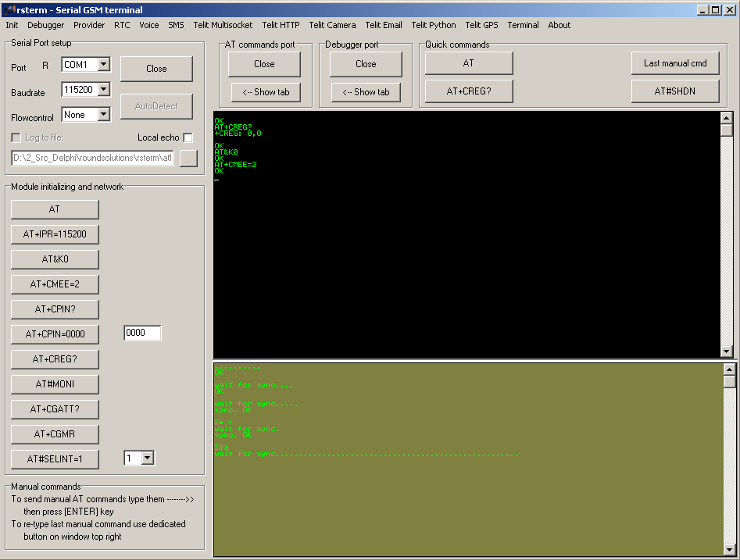Click the AT+CGATT? button
The image size is (740, 560).
[x=55, y=409]
